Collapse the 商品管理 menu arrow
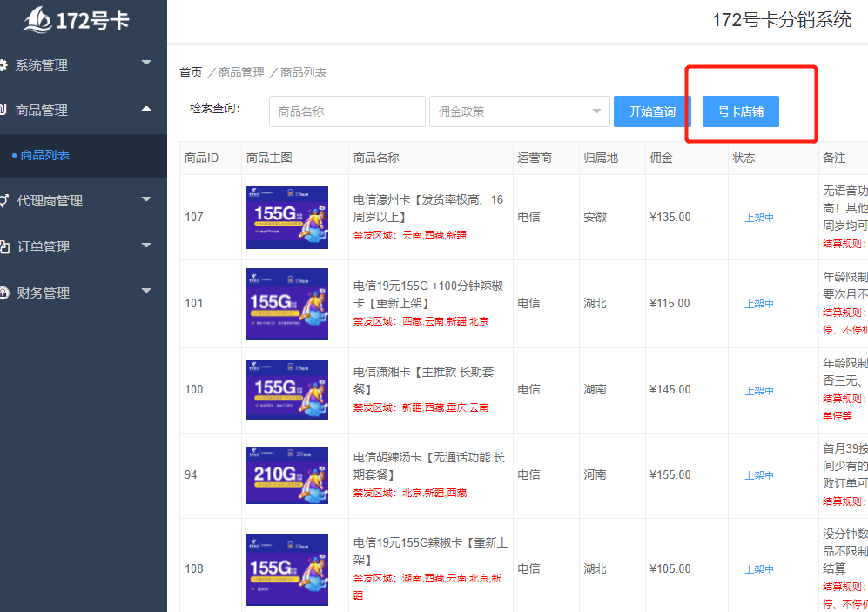Image resolution: width=868 pixels, height=612 pixels. pyautogui.click(x=146, y=109)
